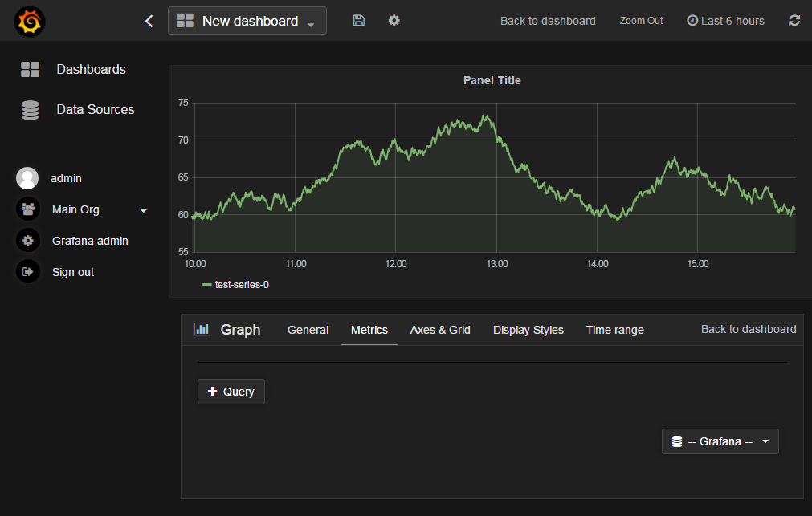Click the admin user avatar
Screen dimensions: 812x516
pyautogui.click(x=27, y=178)
